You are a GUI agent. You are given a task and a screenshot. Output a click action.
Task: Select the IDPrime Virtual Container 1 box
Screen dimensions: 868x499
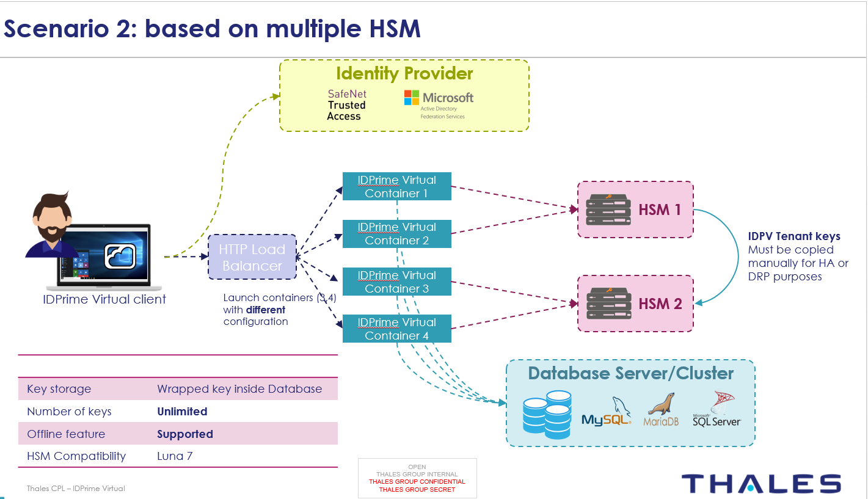pos(397,186)
